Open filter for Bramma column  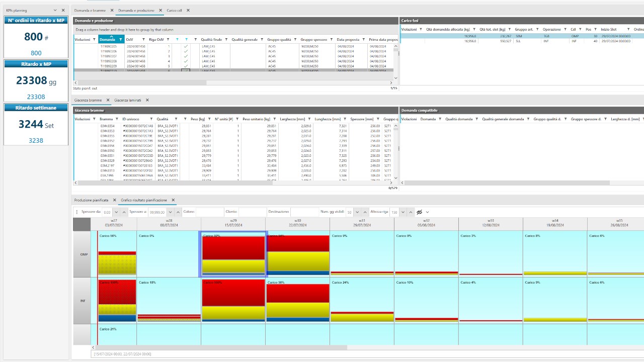119,119
